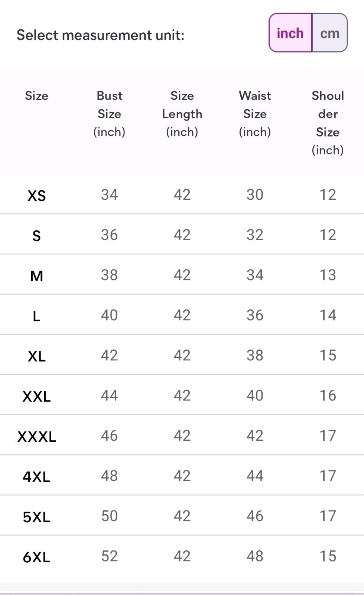Select the XL size row label
Image resolution: width=364 pixels, height=595 pixels.
point(36,356)
